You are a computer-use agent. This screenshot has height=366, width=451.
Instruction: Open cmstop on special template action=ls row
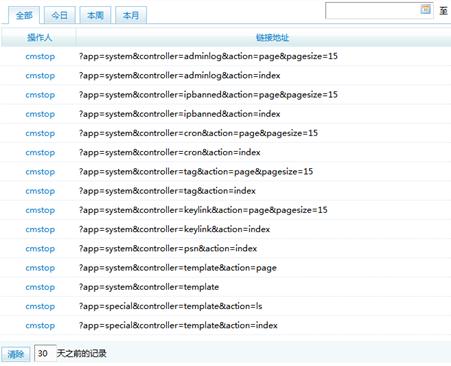(x=40, y=306)
